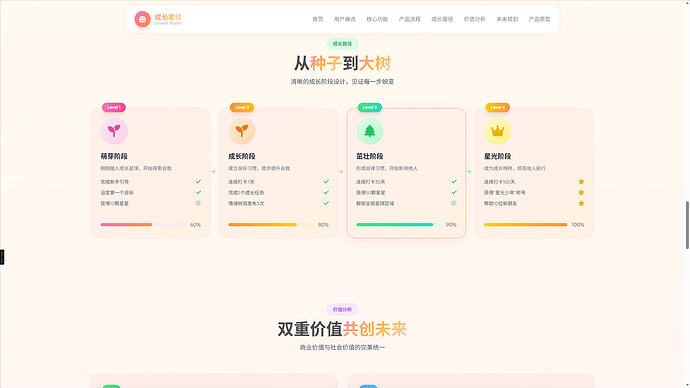Image resolution: width=690 pixels, height=388 pixels.
Task: Open the 成长路径 nav item
Action: click(442, 19)
